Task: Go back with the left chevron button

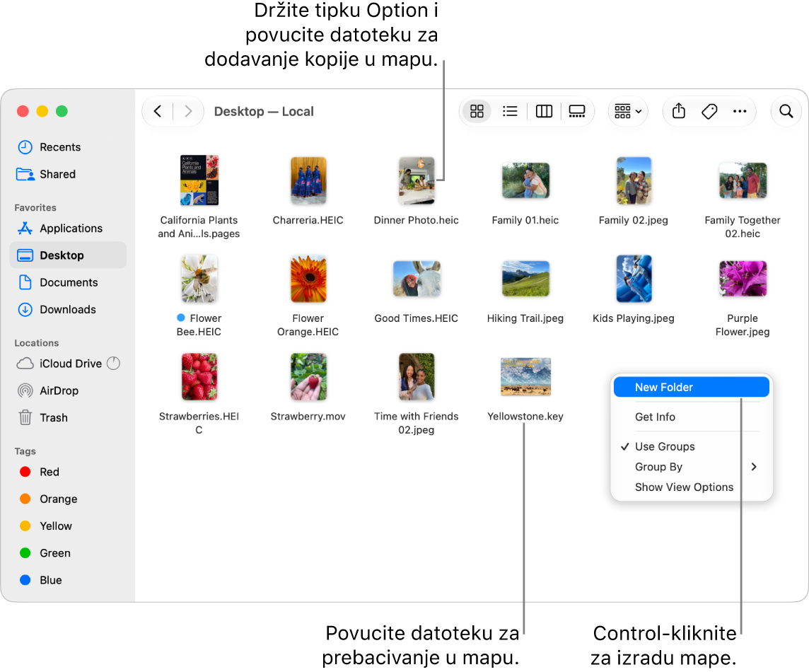Action: tap(158, 112)
